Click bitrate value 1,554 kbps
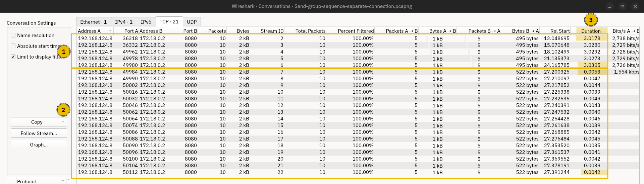This screenshot has width=644, height=184. pyautogui.click(x=627, y=72)
